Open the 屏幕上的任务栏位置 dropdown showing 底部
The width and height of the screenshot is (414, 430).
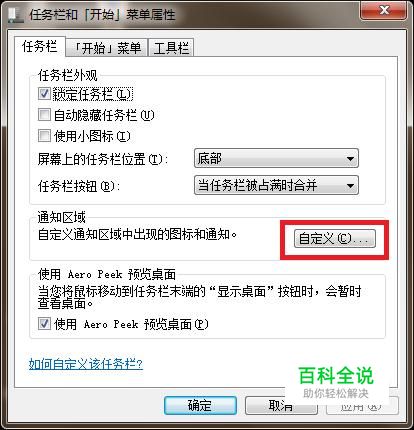(x=276, y=158)
